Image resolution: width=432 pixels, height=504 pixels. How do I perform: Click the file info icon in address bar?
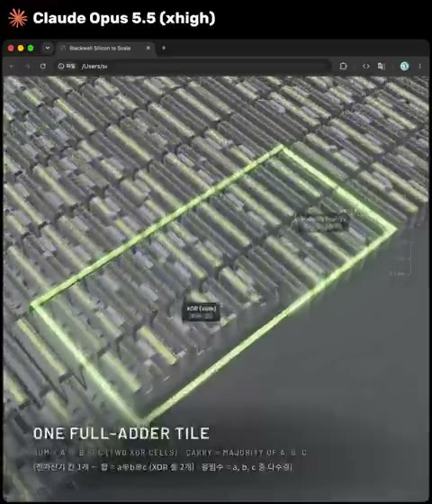tap(61, 67)
